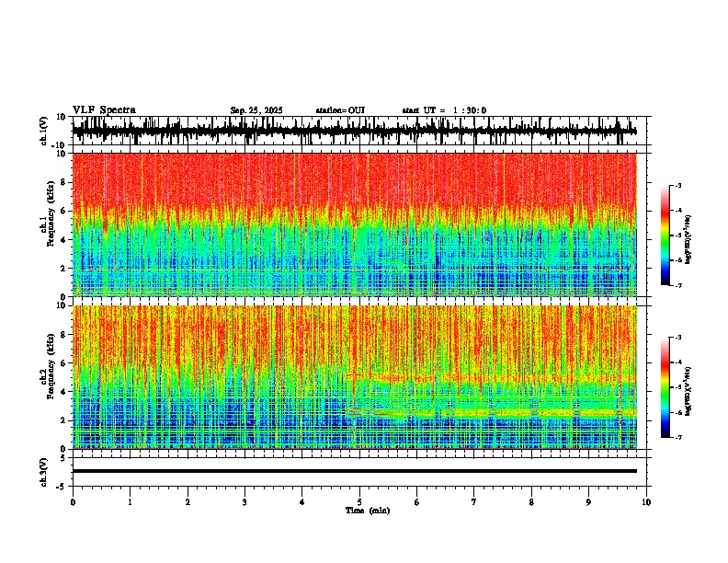This screenshot has width=728, height=563.
Task: Click time-axis tick label "1"
Action: click(x=130, y=502)
